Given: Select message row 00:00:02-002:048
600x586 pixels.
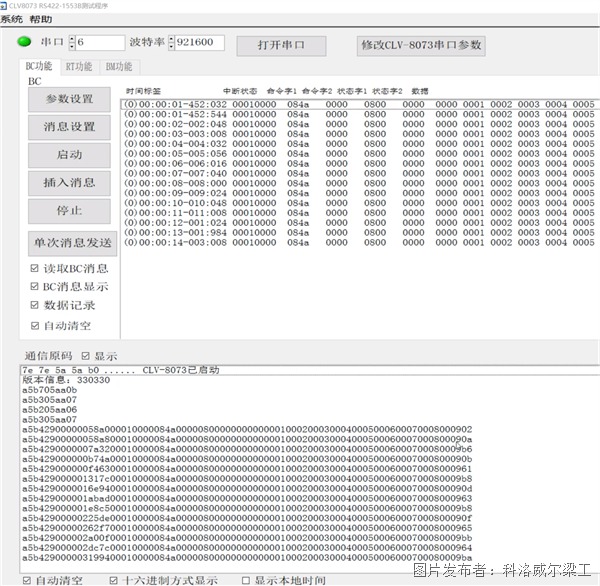Looking at the screenshot, I should [x=360, y=124].
